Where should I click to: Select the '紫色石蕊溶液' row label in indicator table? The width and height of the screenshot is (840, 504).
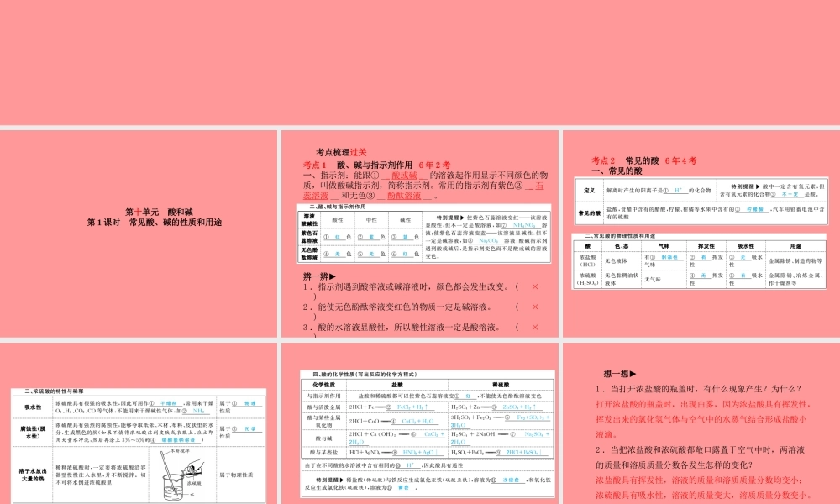click(x=309, y=237)
